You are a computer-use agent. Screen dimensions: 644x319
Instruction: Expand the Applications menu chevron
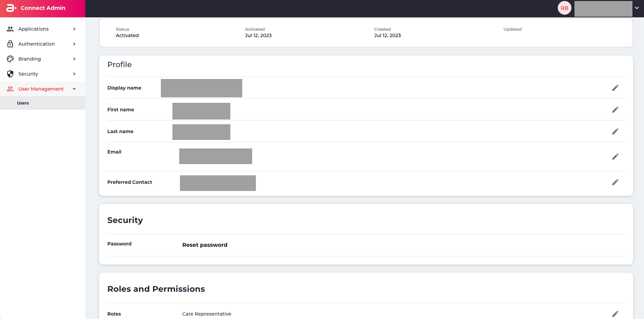pyautogui.click(x=74, y=29)
